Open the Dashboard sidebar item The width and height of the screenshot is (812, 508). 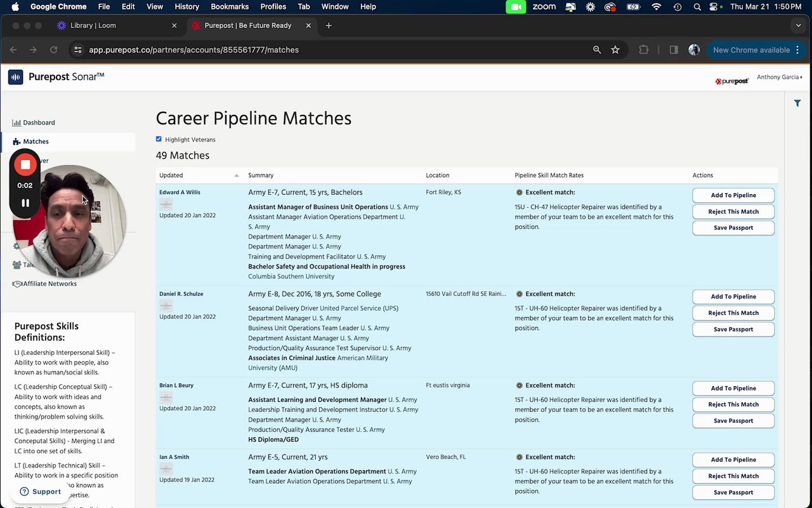pyautogui.click(x=39, y=123)
